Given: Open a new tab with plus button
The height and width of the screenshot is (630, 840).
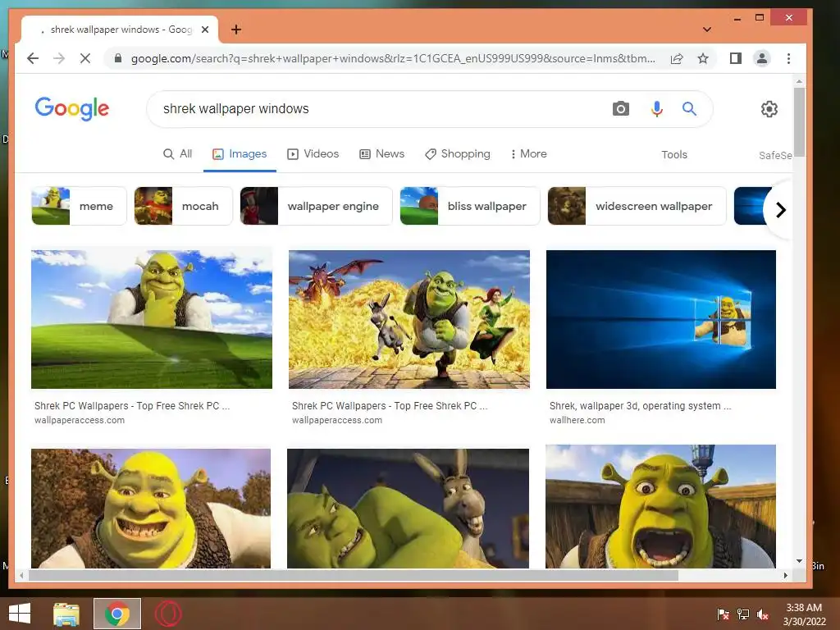Looking at the screenshot, I should click(x=236, y=30).
